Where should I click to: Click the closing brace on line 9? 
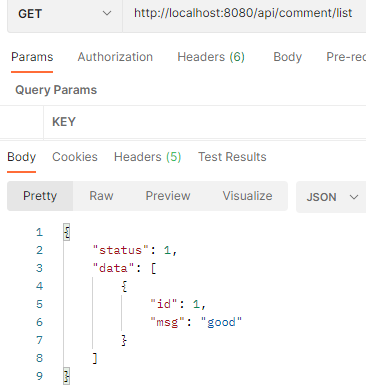click(x=67, y=376)
